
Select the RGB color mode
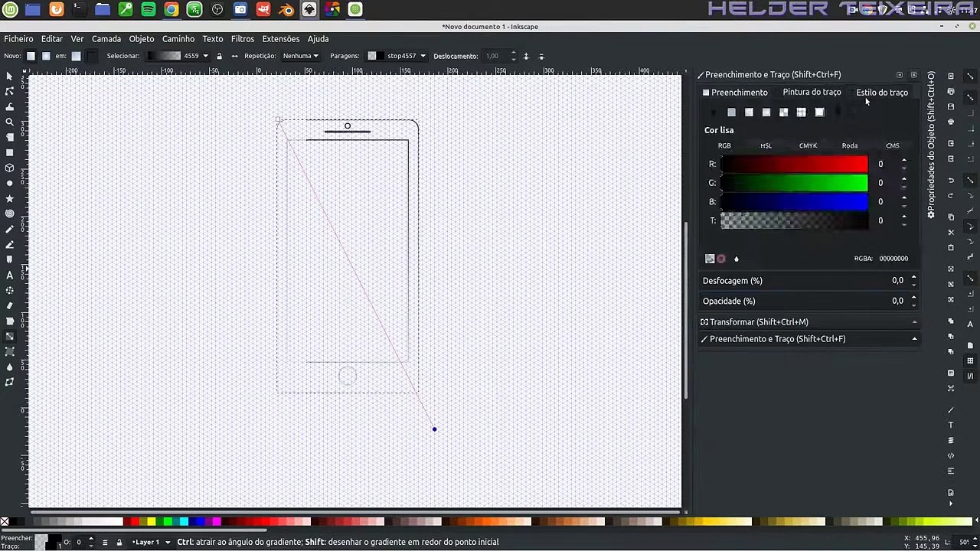coord(724,145)
